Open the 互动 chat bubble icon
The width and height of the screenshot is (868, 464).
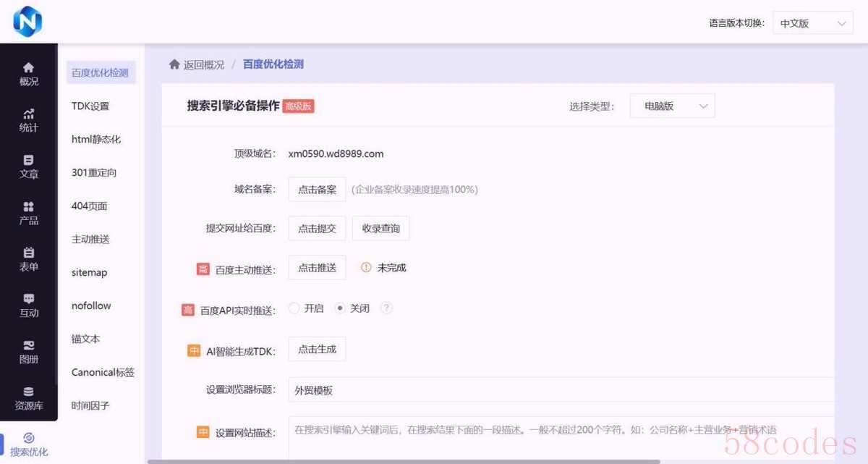pos(29,299)
